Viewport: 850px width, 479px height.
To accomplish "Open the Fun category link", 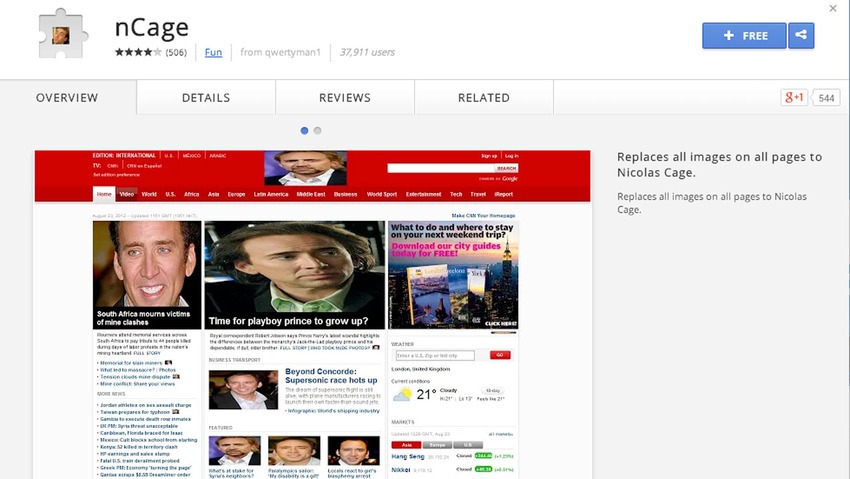I will 213,52.
